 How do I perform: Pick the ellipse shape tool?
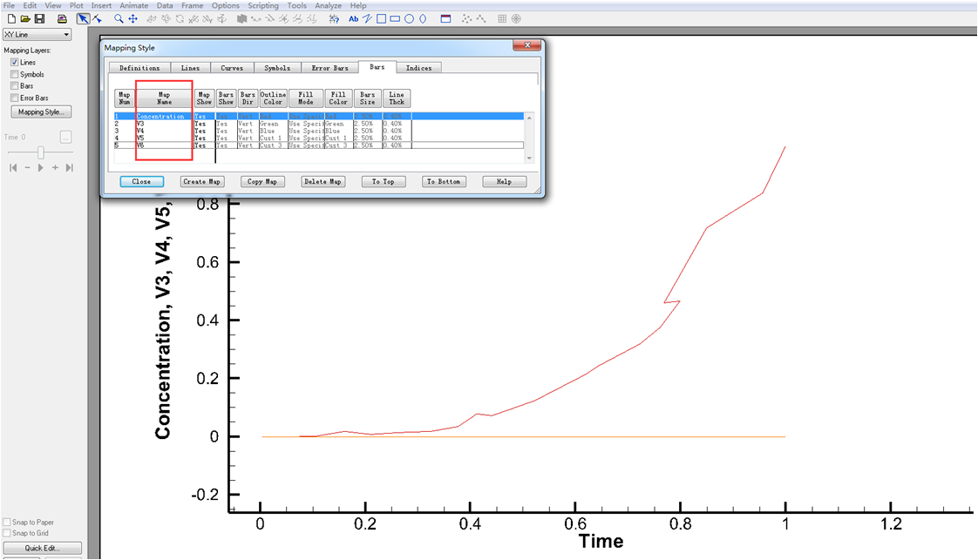pyautogui.click(x=423, y=18)
